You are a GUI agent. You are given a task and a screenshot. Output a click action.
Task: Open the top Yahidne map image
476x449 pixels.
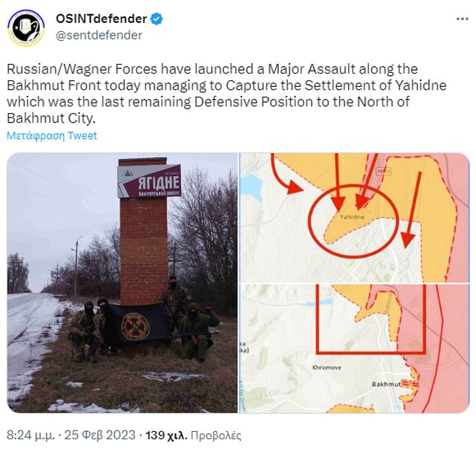coord(355,218)
